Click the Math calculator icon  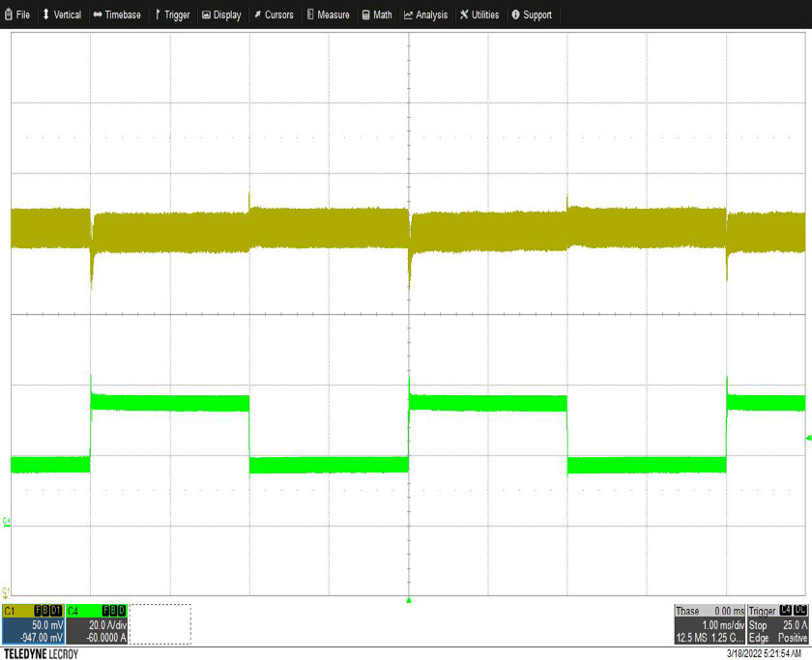[x=365, y=14]
